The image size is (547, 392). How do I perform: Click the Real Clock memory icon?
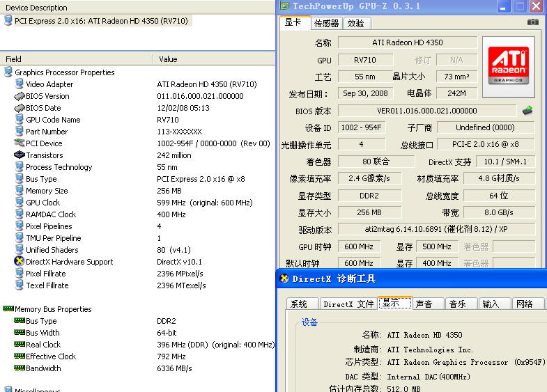(x=20, y=344)
